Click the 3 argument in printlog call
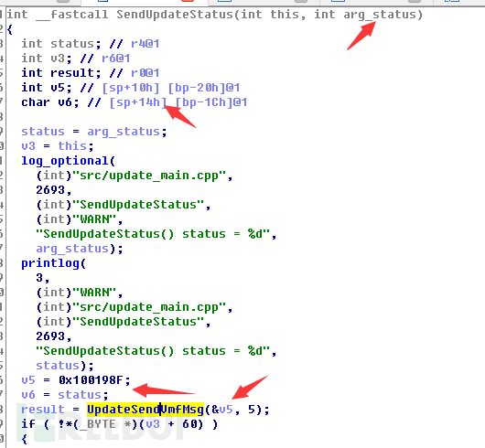485x448 pixels. (39, 278)
